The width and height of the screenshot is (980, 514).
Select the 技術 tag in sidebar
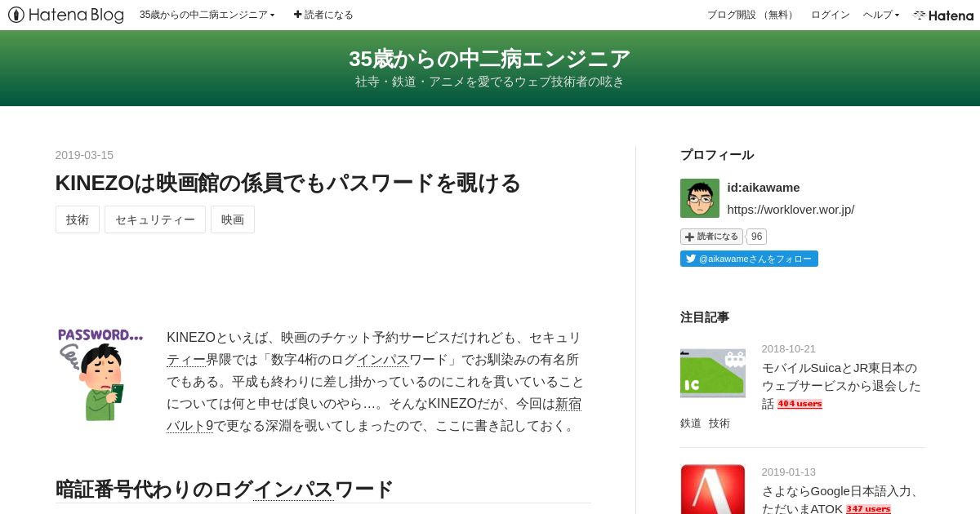719,423
